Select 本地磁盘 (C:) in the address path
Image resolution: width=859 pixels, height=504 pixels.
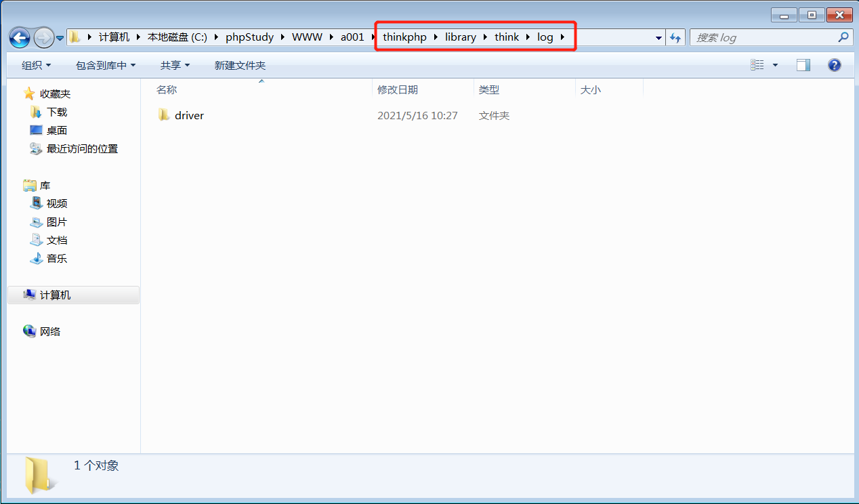coord(177,37)
